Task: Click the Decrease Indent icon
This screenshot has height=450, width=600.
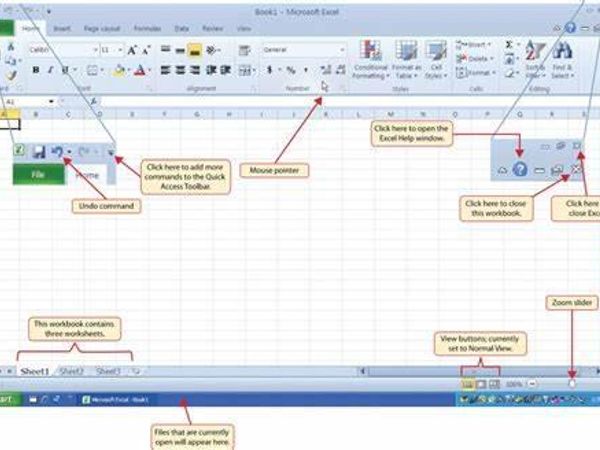Action: click(x=211, y=70)
